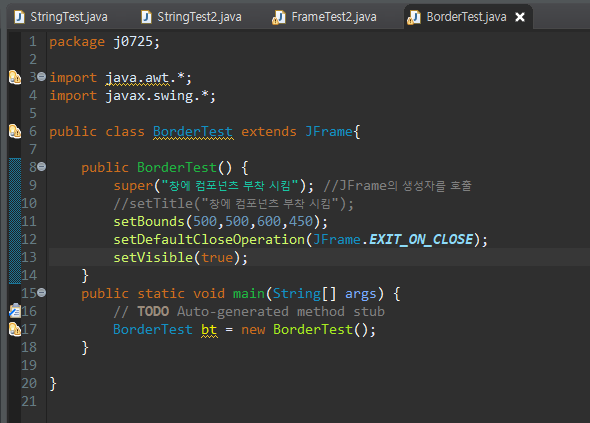Click the package name j0725
Image resolution: width=590 pixels, height=423 pixels.
click(x=133, y=42)
